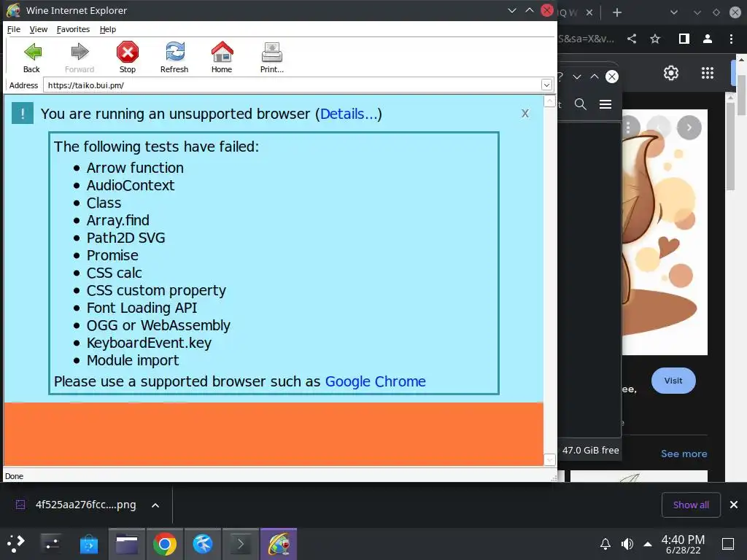Open new tab in Chrome window
Viewport: 747px width, 560px height.
click(617, 12)
